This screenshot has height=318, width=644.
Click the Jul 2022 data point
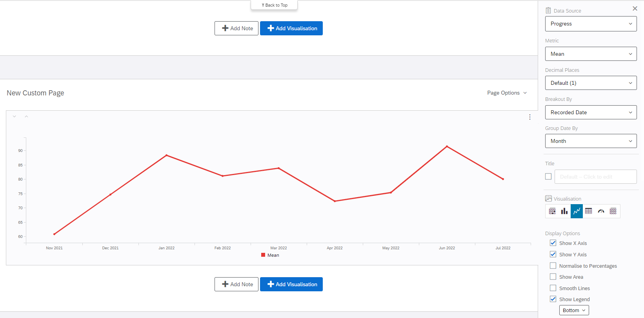(x=503, y=179)
